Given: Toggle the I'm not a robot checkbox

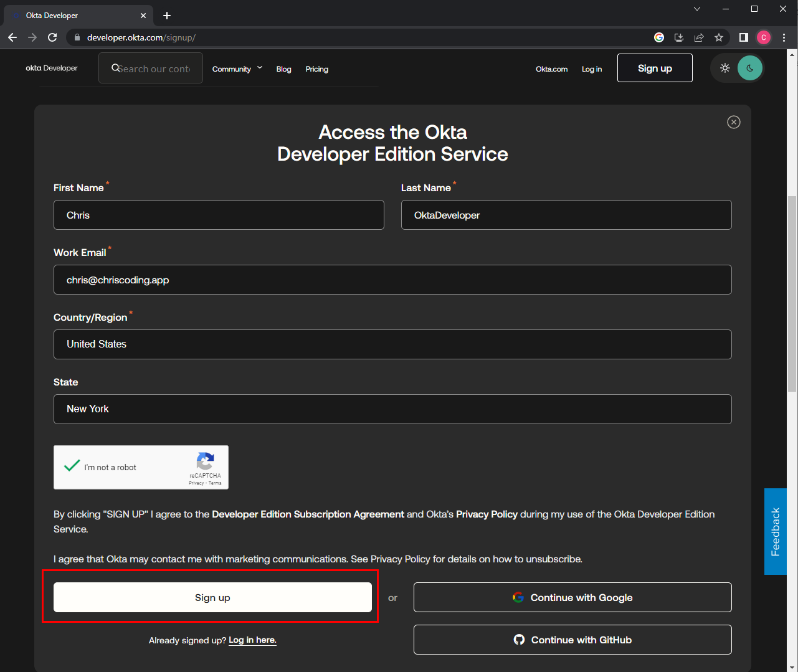Looking at the screenshot, I should [x=72, y=466].
